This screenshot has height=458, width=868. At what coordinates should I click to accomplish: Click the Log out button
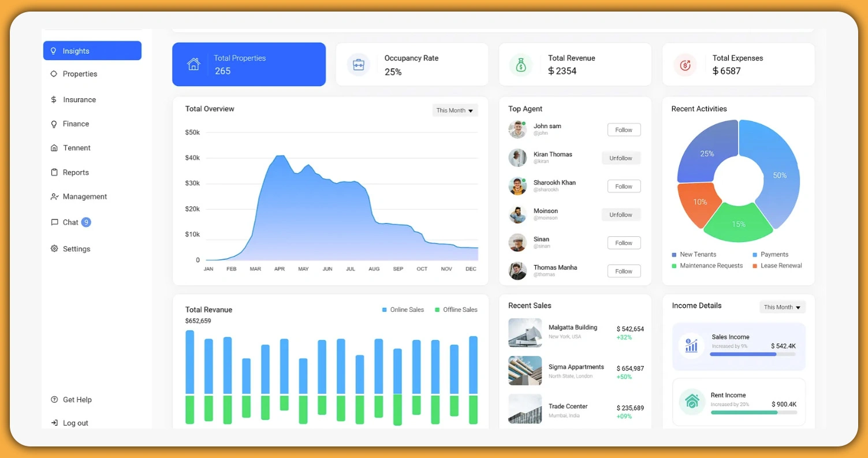(70, 423)
